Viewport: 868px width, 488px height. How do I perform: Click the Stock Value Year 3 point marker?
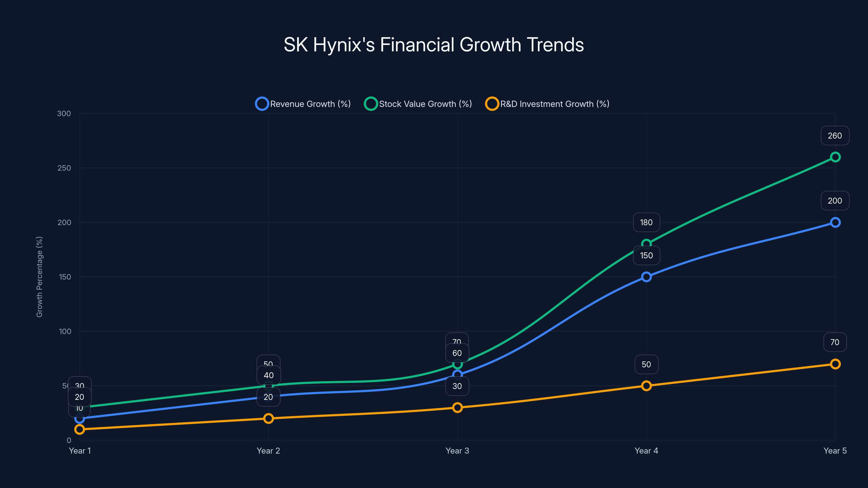[457, 364]
